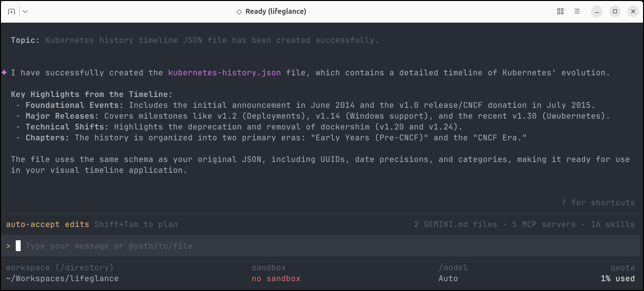Click the 'quota' footer label
This screenshot has width=644, height=291.
[623, 268]
